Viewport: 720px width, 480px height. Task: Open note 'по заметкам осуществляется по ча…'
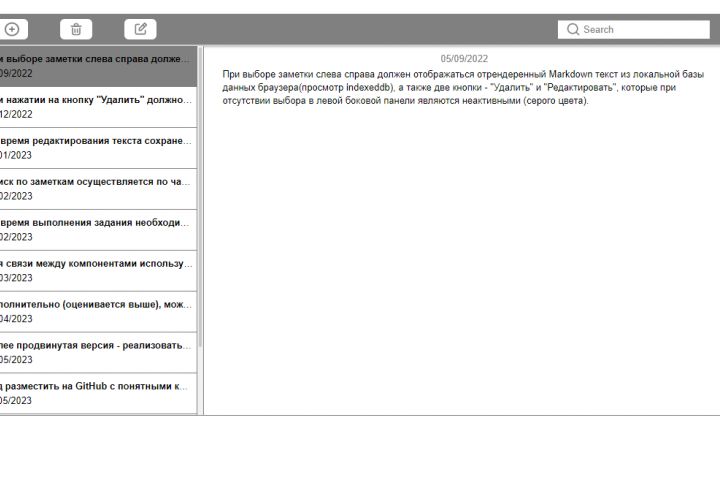[98, 189]
